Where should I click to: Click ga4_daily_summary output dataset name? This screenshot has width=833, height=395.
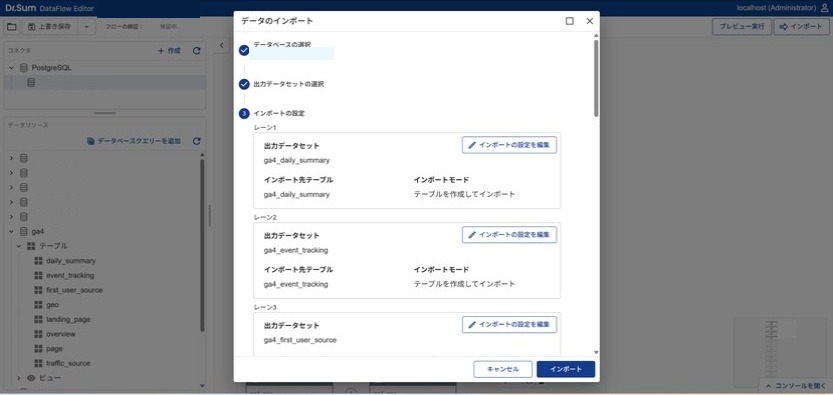click(296, 160)
